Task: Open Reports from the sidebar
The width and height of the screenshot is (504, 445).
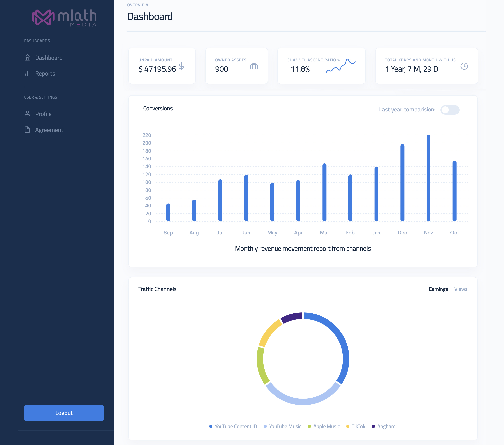Action: click(45, 73)
